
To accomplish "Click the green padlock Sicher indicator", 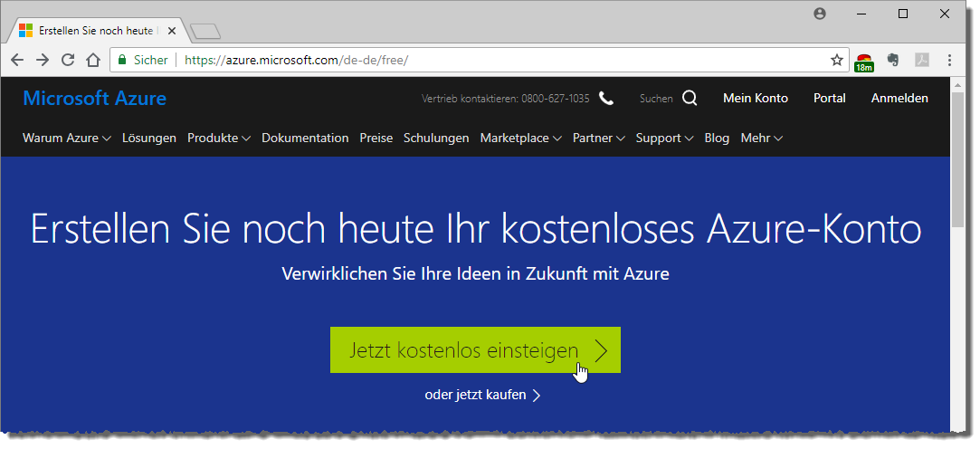I will (x=142, y=60).
